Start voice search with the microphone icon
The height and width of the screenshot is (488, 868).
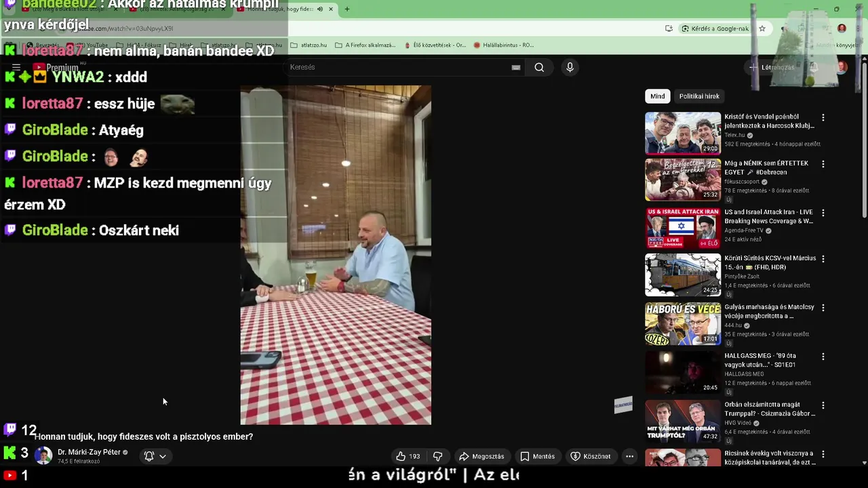[570, 67]
